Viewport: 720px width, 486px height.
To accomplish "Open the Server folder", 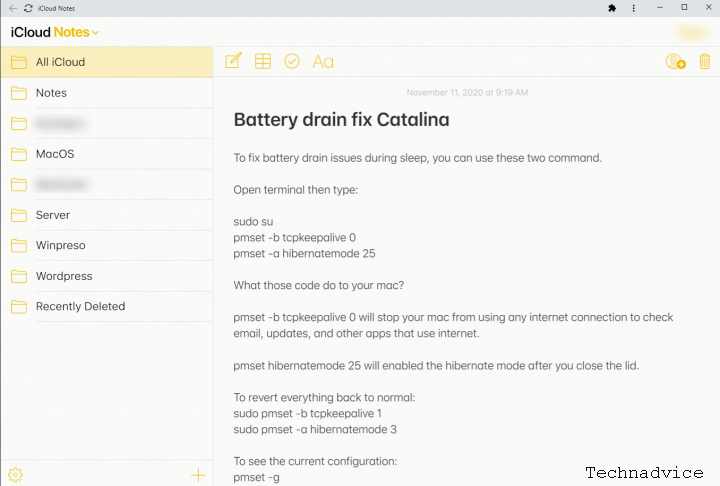I will (x=107, y=215).
